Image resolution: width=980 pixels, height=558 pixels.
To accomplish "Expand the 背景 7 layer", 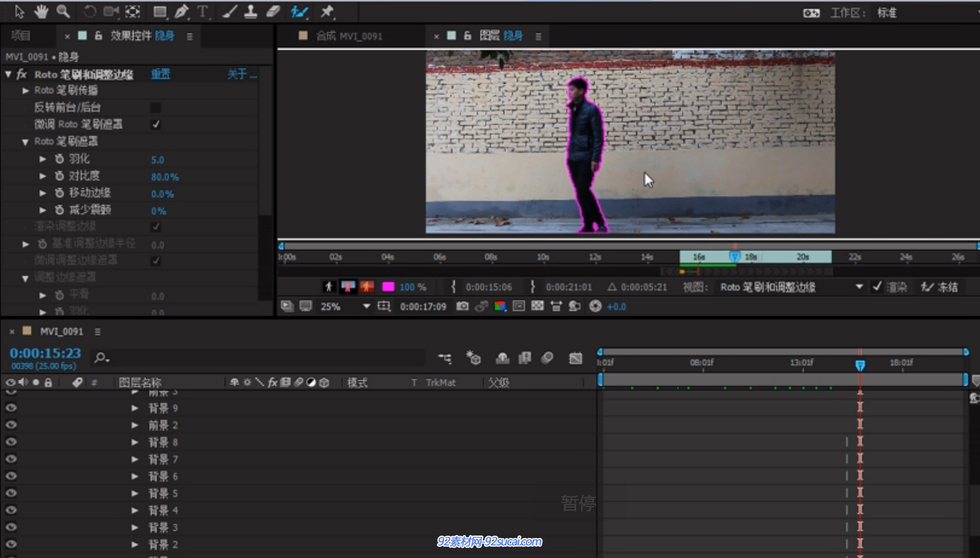I will click(x=135, y=459).
